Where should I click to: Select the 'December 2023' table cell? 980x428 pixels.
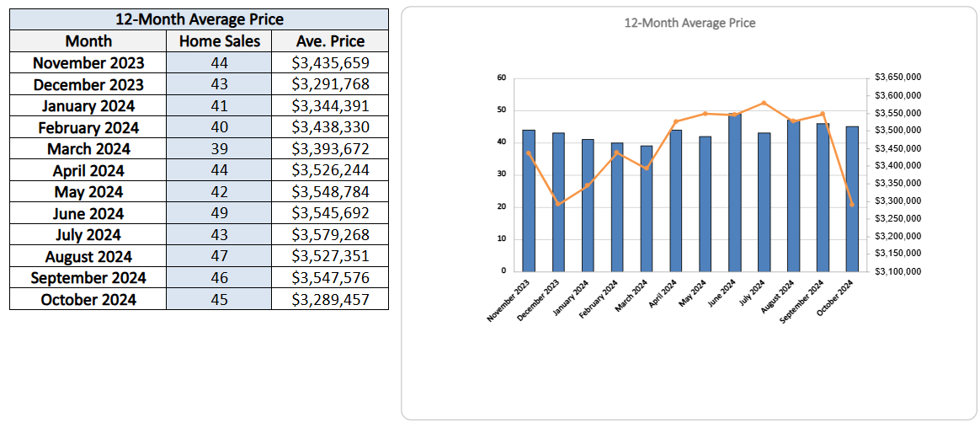[88, 84]
